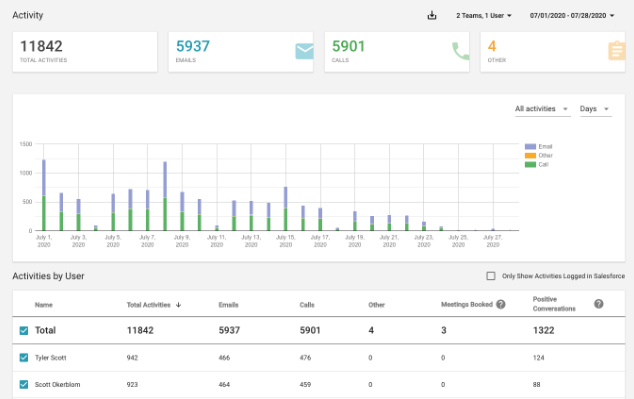Click the Scott Okerblom name
Screen dimensions: 634x399
click(x=57, y=384)
